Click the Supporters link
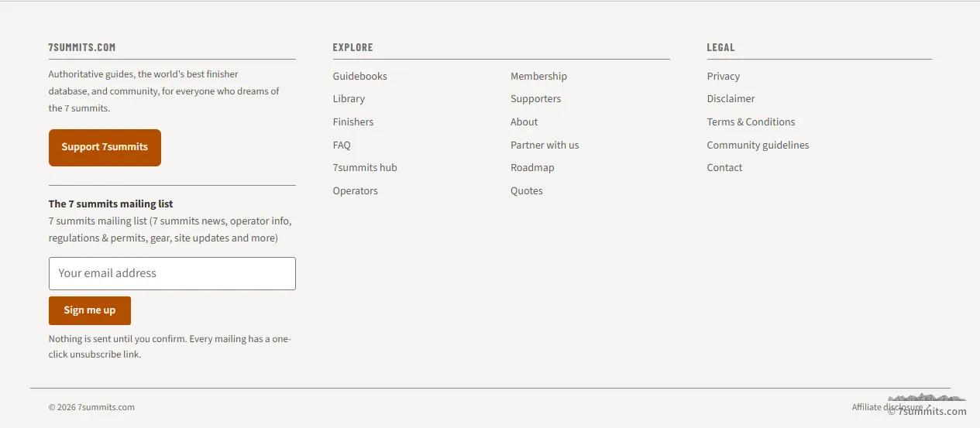 coord(536,99)
